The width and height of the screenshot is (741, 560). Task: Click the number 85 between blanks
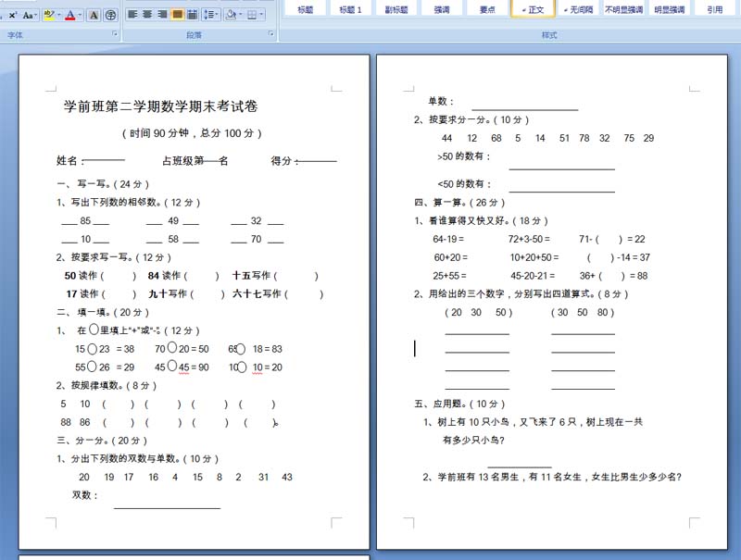[x=85, y=220]
